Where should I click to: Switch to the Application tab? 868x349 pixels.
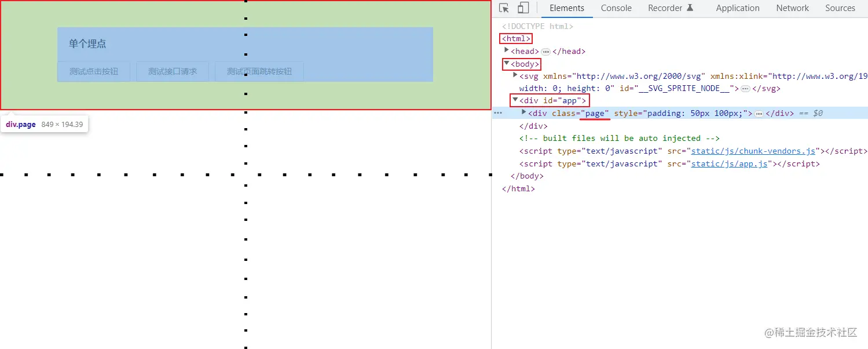point(738,8)
